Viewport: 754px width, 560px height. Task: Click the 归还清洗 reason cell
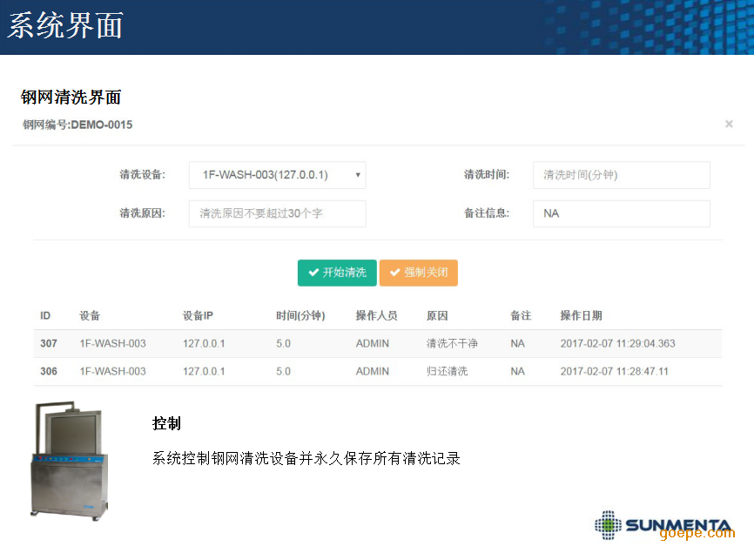point(447,372)
